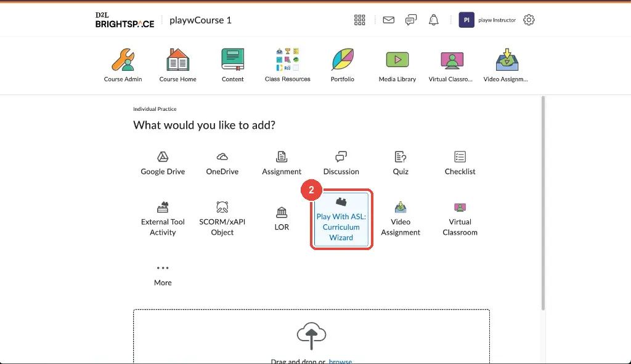Open the course selector grid icon
The height and width of the screenshot is (364, 631).
(359, 20)
